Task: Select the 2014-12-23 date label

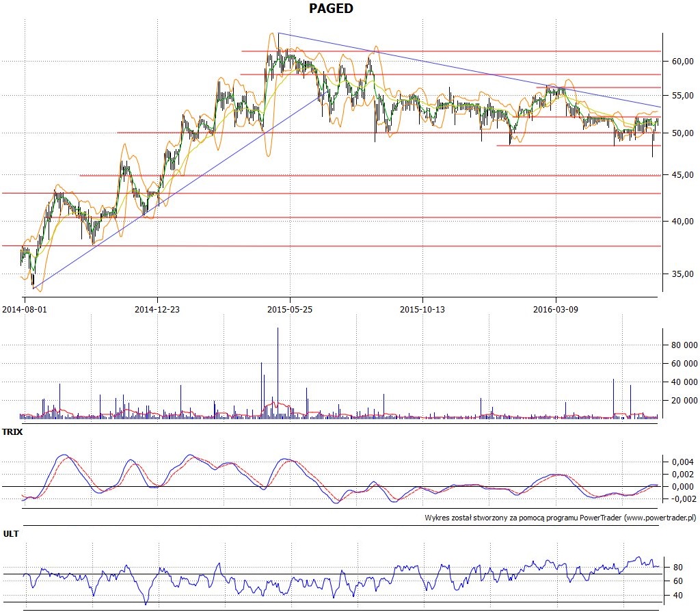Action: pyautogui.click(x=157, y=309)
